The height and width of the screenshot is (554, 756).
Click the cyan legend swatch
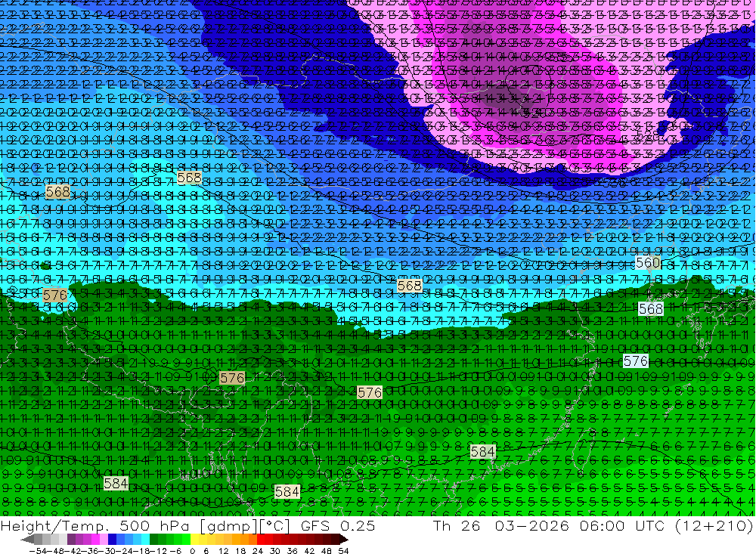(x=146, y=540)
